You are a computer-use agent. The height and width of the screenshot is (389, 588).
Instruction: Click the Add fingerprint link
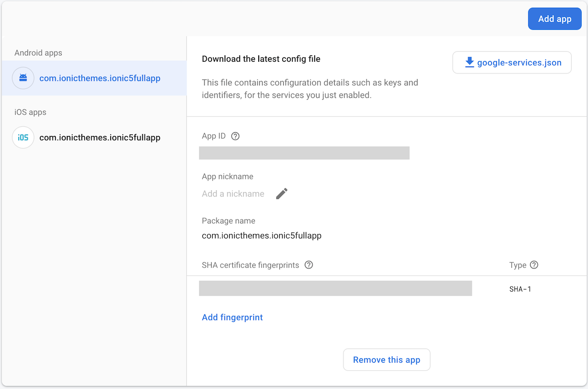tap(232, 317)
